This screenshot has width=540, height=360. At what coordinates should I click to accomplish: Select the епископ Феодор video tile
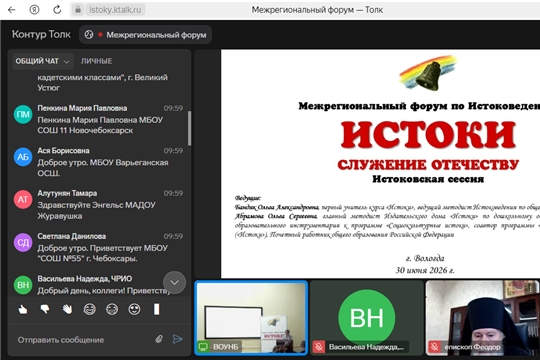(483, 318)
